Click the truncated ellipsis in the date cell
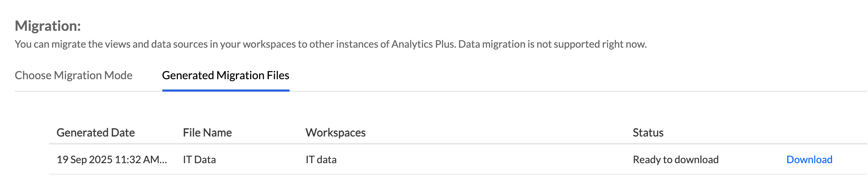Image resolution: width=868 pixels, height=176 pixels. coord(163,160)
